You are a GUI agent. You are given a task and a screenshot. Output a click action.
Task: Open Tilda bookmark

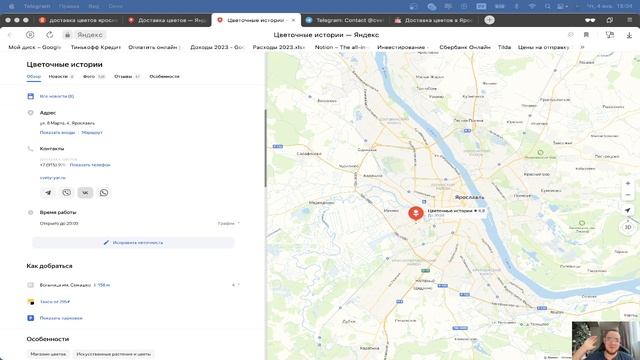pos(504,47)
